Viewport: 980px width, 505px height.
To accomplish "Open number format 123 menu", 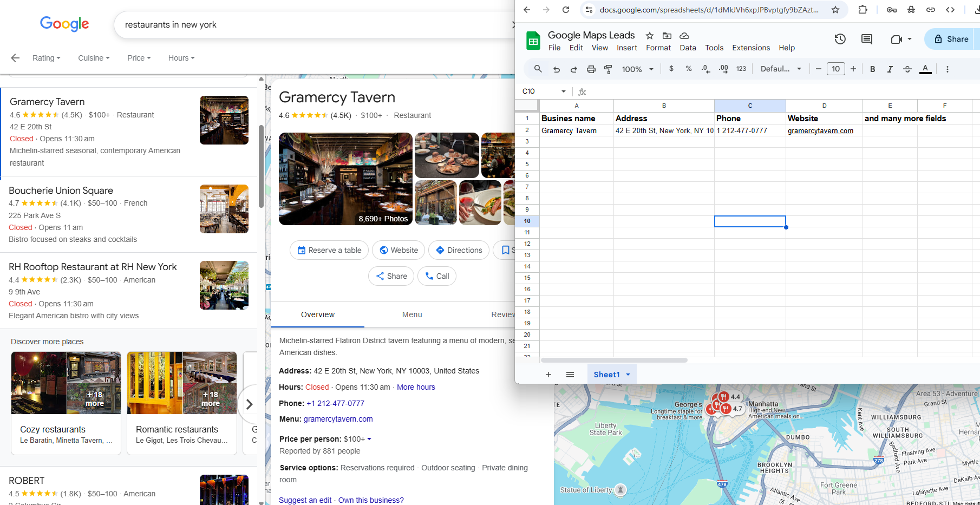I will point(741,69).
